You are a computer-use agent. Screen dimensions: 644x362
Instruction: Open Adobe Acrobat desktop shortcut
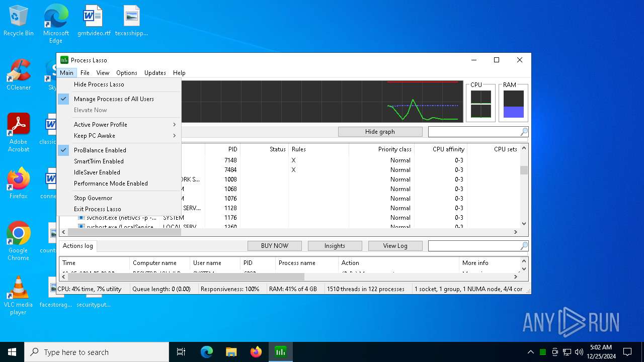tap(19, 132)
